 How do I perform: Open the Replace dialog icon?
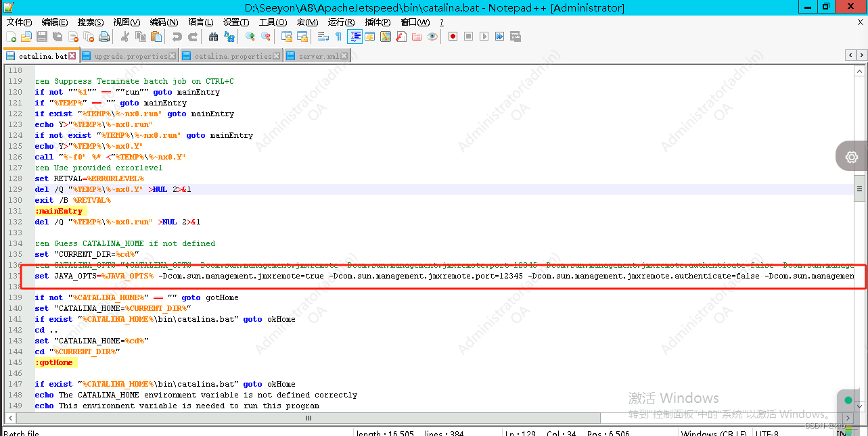[229, 37]
